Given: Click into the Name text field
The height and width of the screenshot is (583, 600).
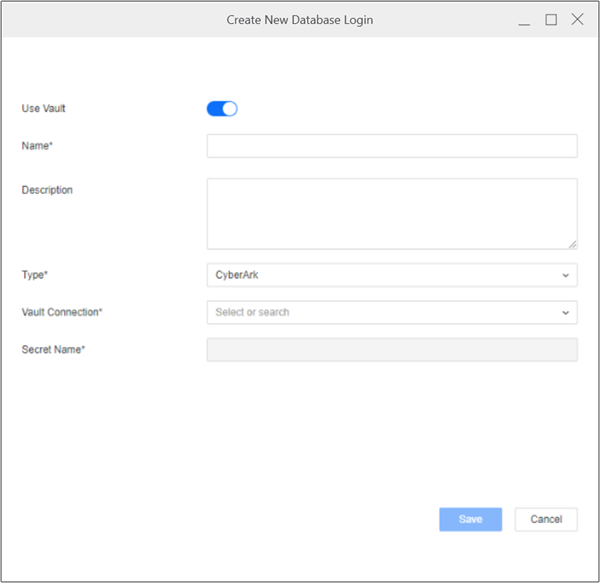Looking at the screenshot, I should click(x=391, y=146).
